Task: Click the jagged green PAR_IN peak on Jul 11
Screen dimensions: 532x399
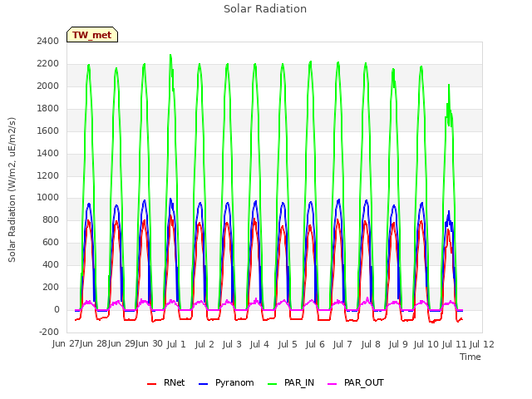Action: [x=449, y=85]
